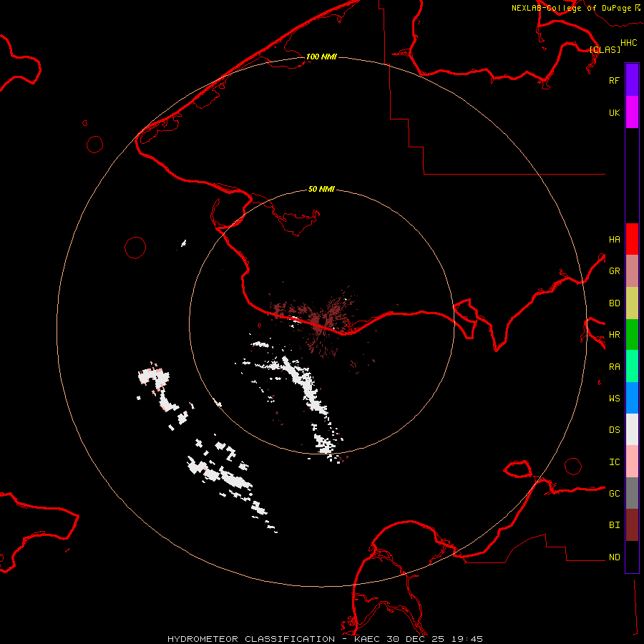Image resolution: width=644 pixels, height=644 pixels.
Task: Pick the HR green legend block
Action: point(632,335)
